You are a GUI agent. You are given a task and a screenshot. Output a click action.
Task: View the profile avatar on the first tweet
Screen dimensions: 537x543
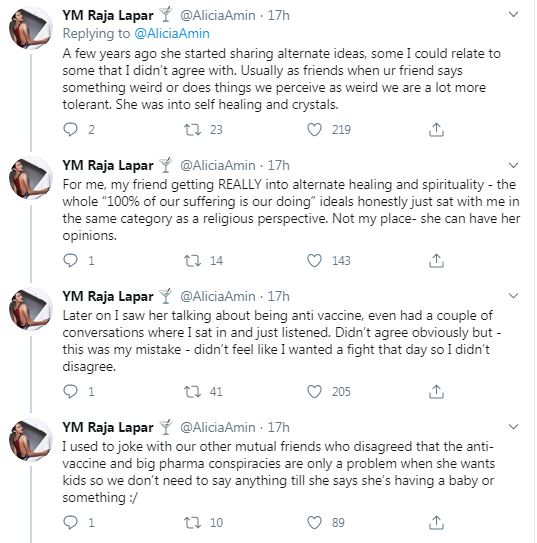30,28
